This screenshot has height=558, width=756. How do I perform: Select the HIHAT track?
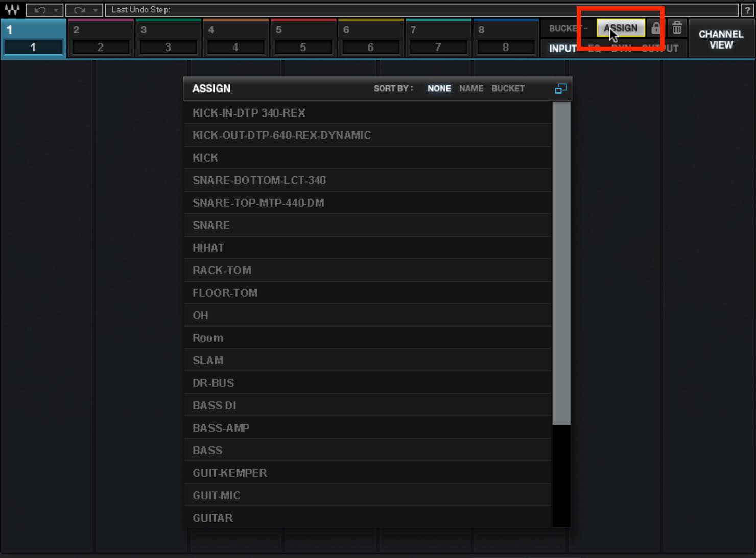[x=368, y=248]
